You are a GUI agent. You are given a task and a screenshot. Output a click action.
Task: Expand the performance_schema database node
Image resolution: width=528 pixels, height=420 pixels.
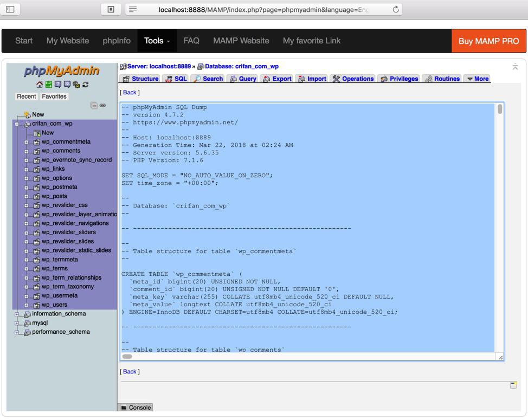[17, 333]
